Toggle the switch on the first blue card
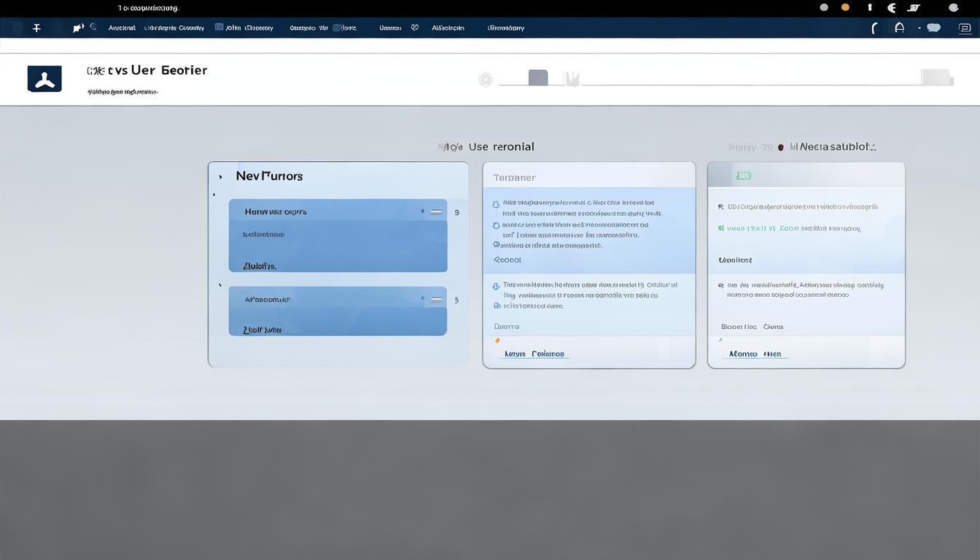This screenshot has height=560, width=980. 436,212
